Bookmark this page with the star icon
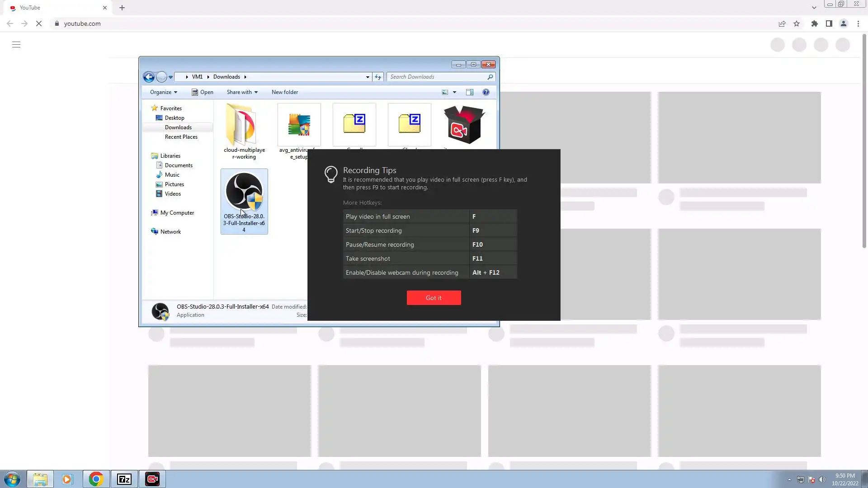Image resolution: width=868 pixels, height=488 pixels. point(797,23)
